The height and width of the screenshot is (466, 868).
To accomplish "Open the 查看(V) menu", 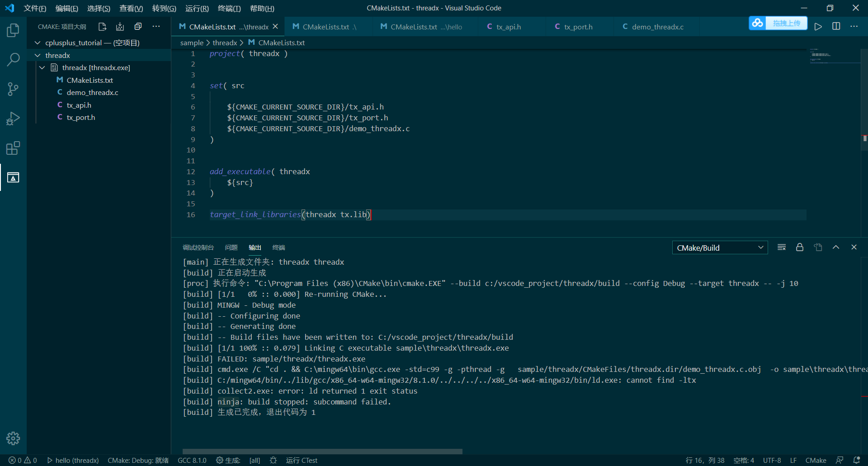I will 131,8.
